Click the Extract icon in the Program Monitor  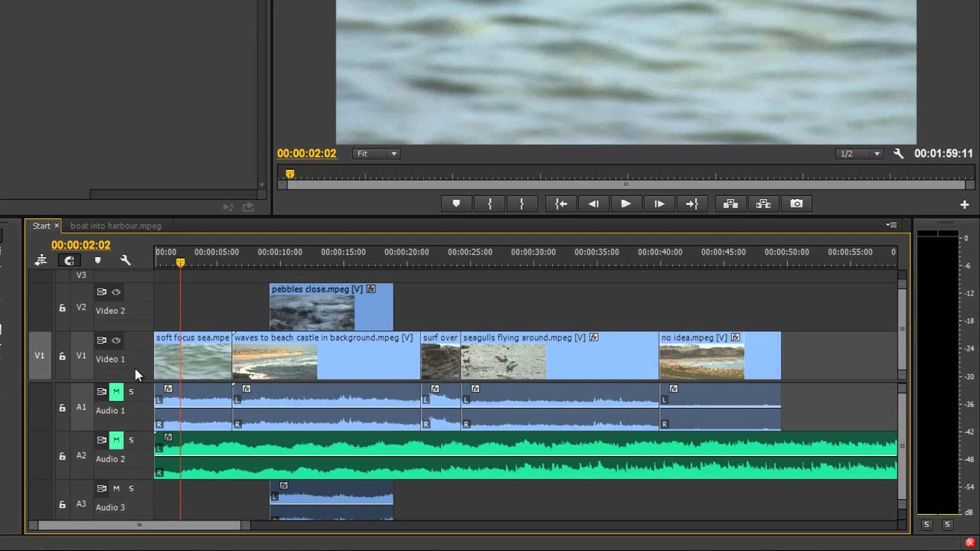pos(763,203)
